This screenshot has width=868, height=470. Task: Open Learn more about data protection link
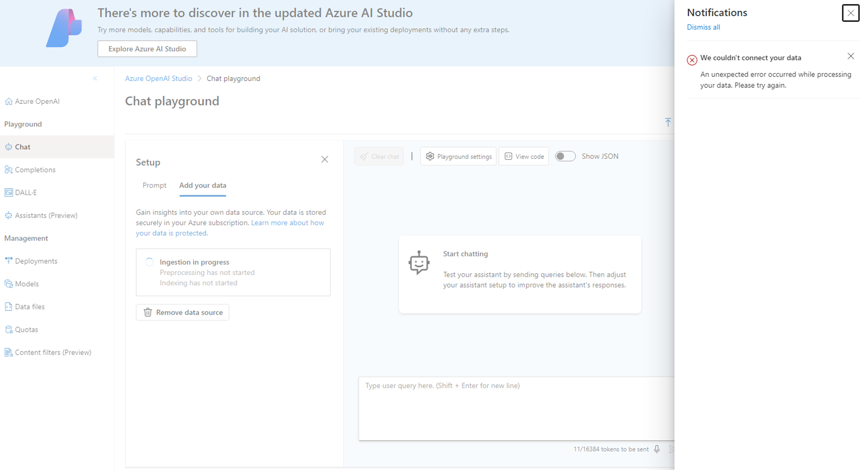288,223
